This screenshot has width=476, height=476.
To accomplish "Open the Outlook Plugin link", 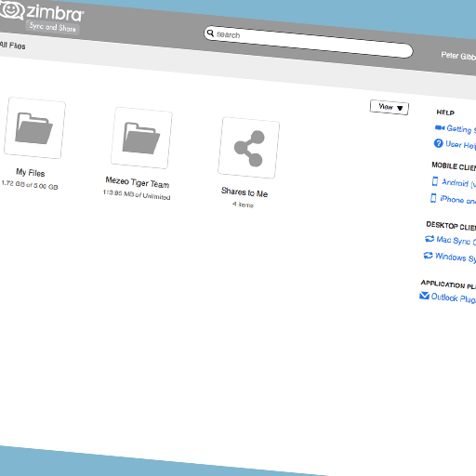I will click(454, 298).
